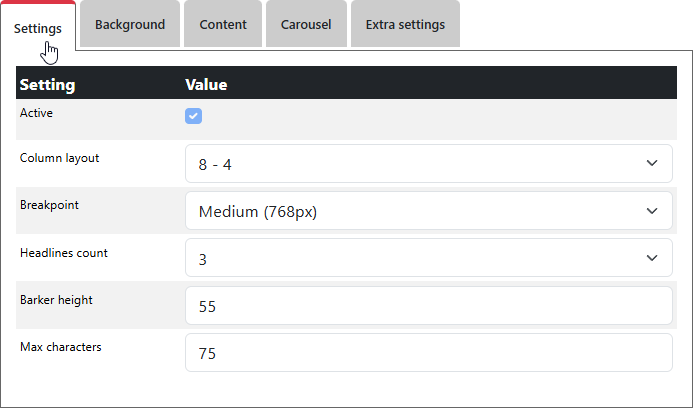Click the chevron arrow in Column layout field

click(652, 163)
